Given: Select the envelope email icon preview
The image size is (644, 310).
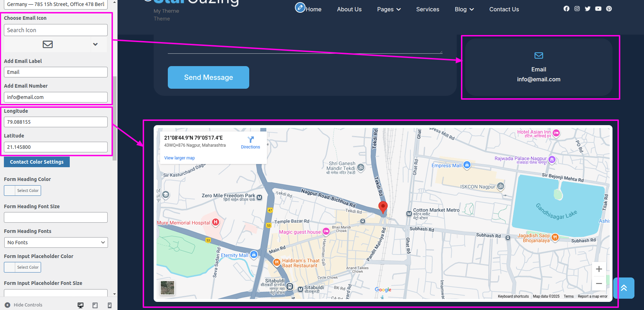Looking at the screenshot, I should [x=48, y=45].
